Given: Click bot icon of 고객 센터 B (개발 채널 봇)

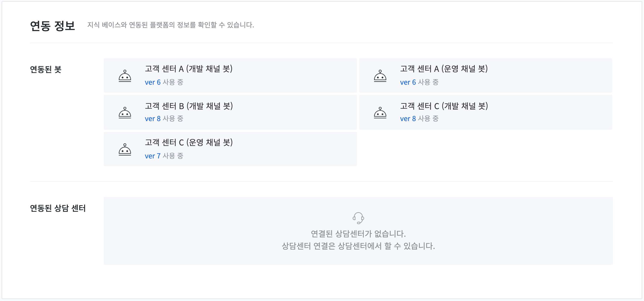Looking at the screenshot, I should [x=125, y=113].
